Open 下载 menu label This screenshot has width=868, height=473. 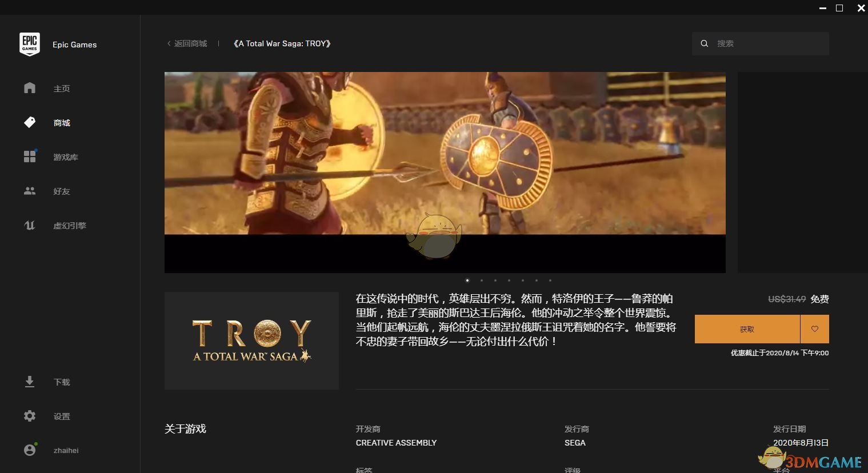pyautogui.click(x=62, y=382)
